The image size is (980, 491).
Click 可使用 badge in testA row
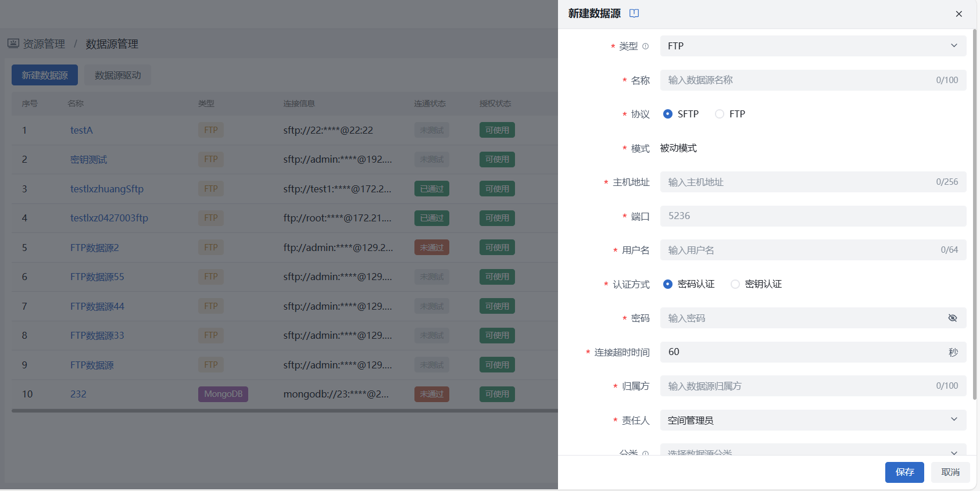497,130
